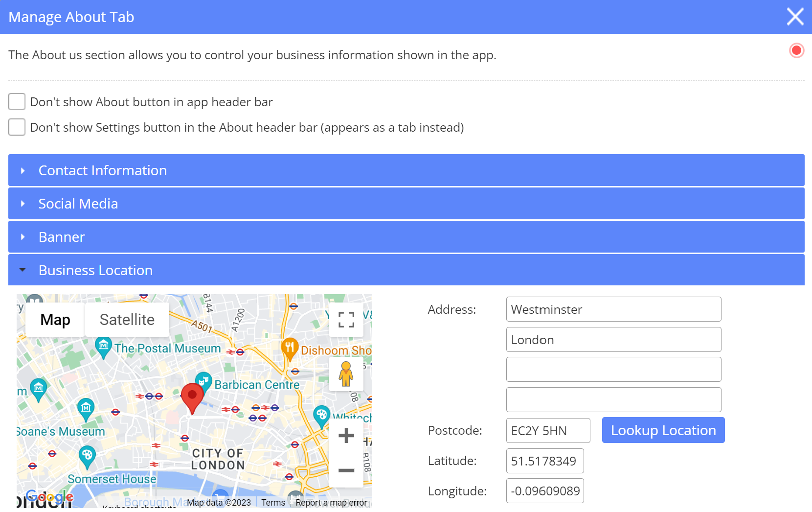
Task: Click the red location pin on map
Action: coord(192,397)
